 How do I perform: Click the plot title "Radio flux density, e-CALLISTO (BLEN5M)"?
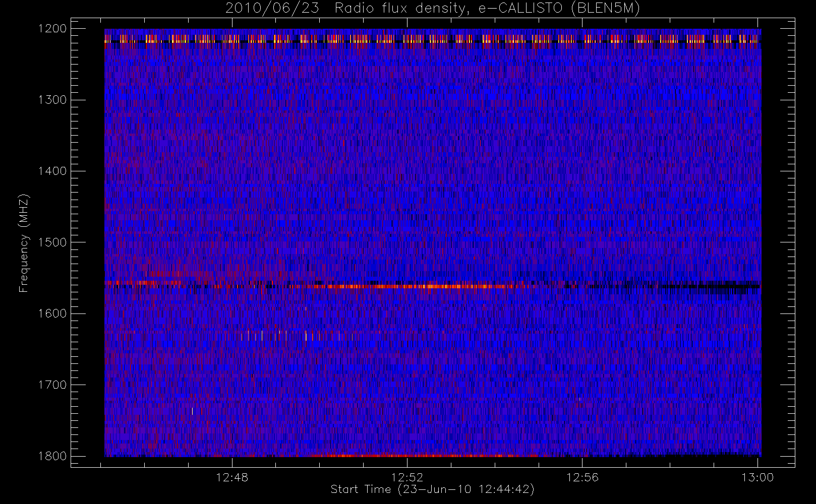click(x=487, y=9)
